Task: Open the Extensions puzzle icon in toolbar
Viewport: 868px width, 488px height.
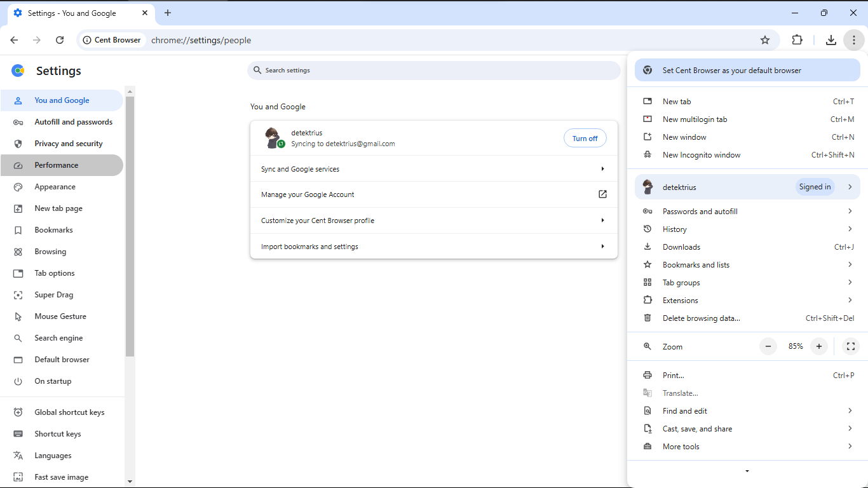Action: coord(797,40)
